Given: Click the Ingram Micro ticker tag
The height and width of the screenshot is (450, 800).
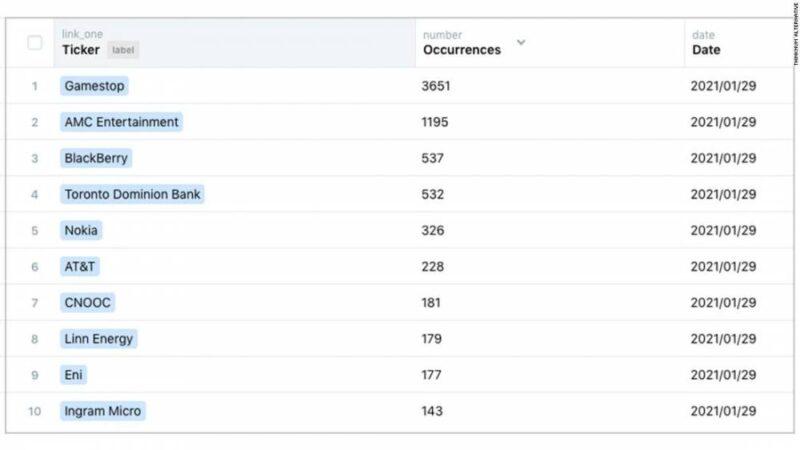Looking at the screenshot, I should point(103,411).
